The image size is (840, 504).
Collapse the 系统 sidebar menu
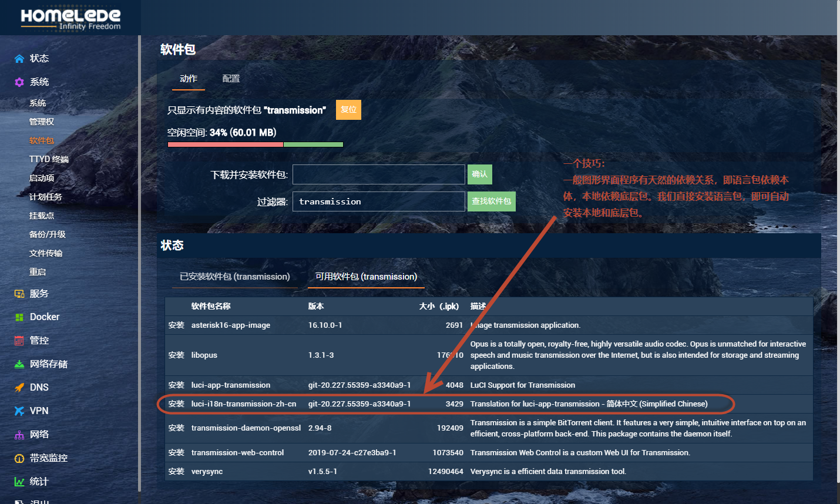click(39, 82)
